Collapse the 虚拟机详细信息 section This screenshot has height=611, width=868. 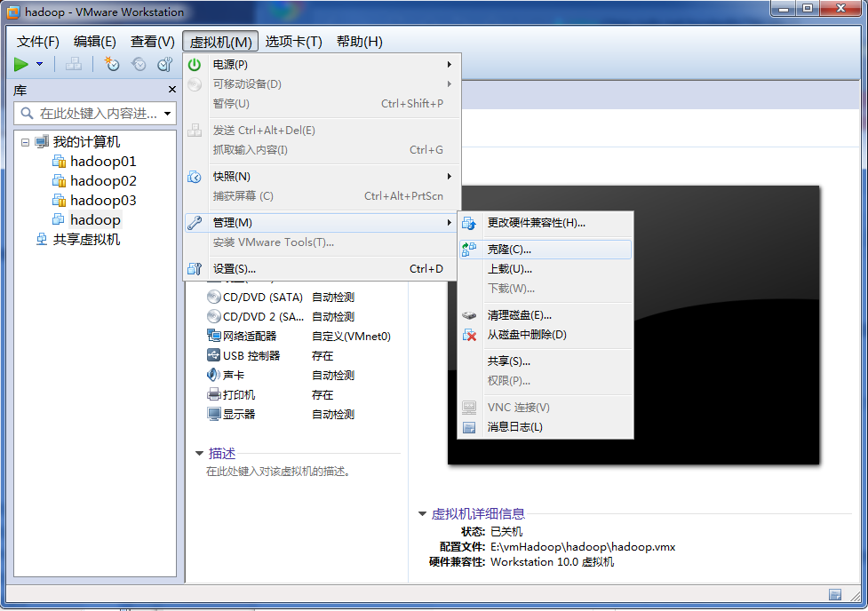click(x=422, y=514)
